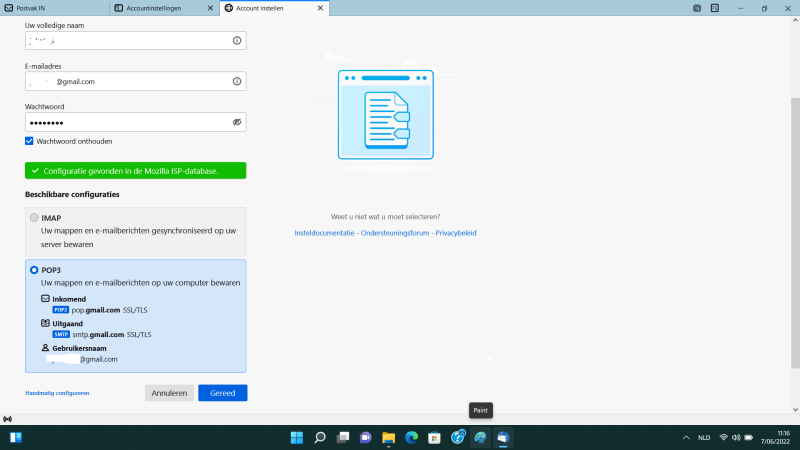Open the calendar icon in the top bar

697,8
